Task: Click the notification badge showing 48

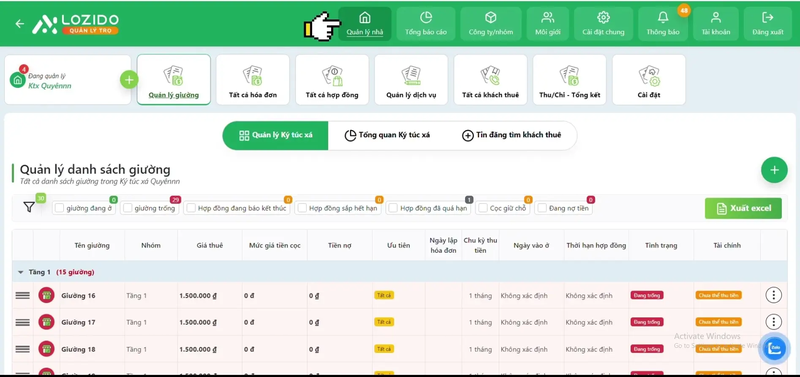Action: 684,10
